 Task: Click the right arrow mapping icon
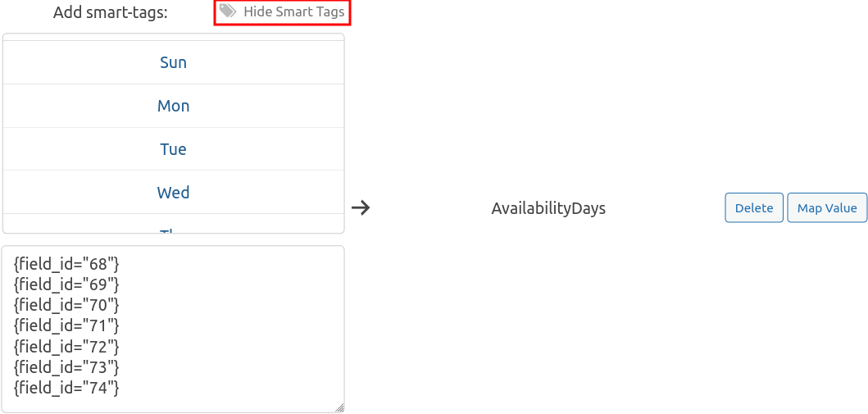[x=361, y=207]
